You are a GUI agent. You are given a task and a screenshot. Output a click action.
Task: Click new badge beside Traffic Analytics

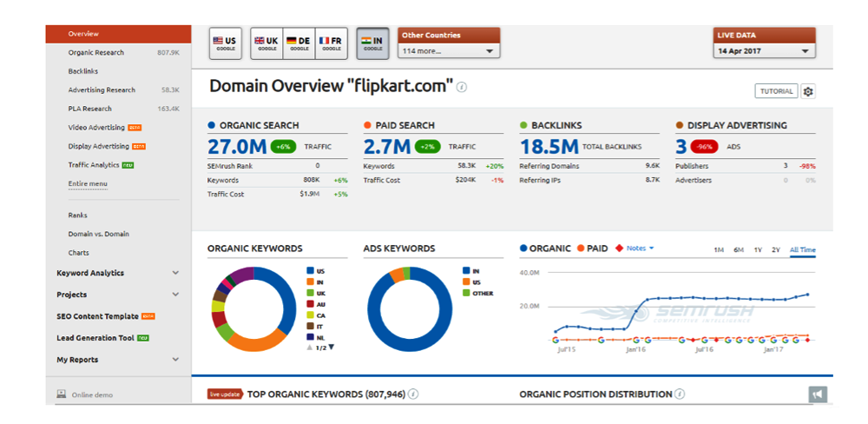click(x=128, y=165)
